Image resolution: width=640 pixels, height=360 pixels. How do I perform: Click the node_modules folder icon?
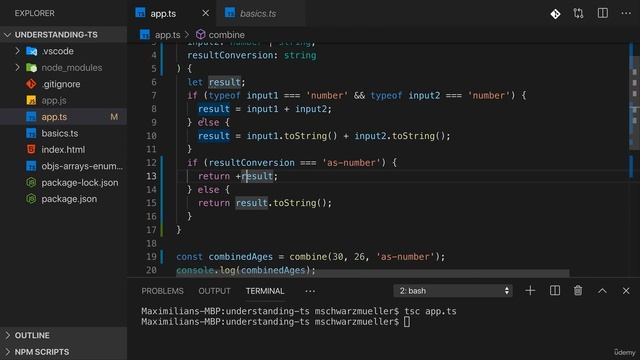coord(31,68)
